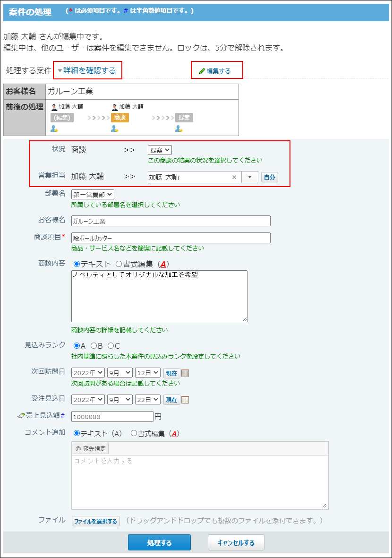Click the ファイルを選択する button
The height and width of the screenshot is (558, 392).
[96, 521]
